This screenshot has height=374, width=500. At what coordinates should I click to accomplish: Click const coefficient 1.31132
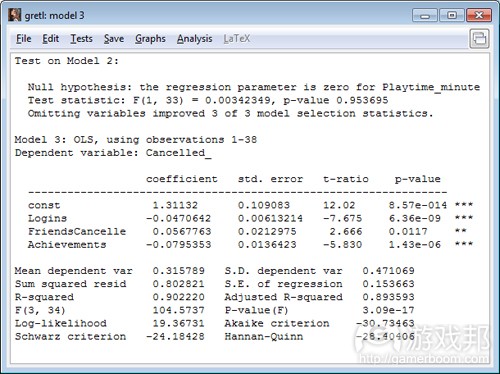pyautogui.click(x=175, y=205)
